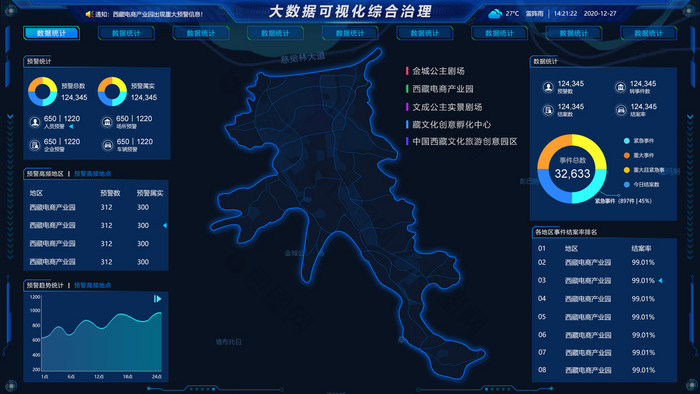Toggle the 紧急事件 legend item
The width and height of the screenshot is (700, 394).
click(x=640, y=141)
